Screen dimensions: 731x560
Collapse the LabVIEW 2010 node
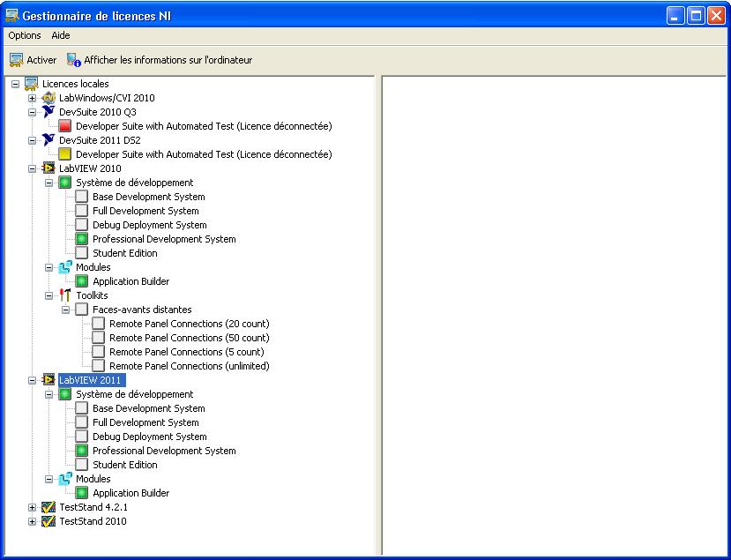[x=32, y=168]
